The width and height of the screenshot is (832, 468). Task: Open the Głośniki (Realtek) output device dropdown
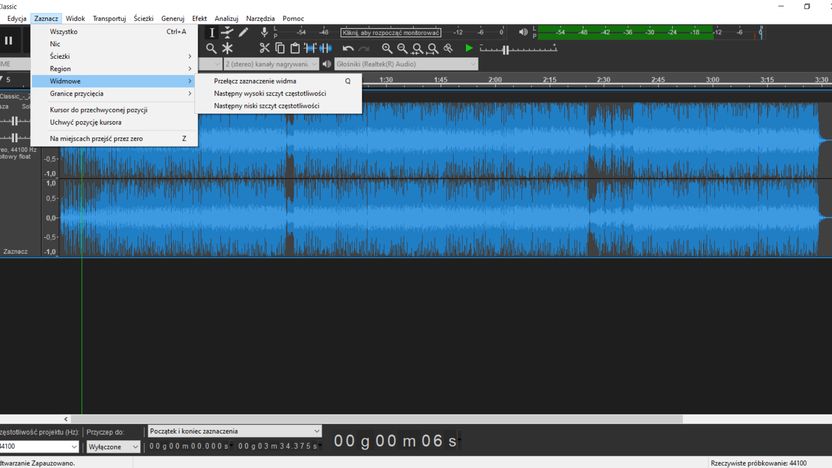coord(406,64)
